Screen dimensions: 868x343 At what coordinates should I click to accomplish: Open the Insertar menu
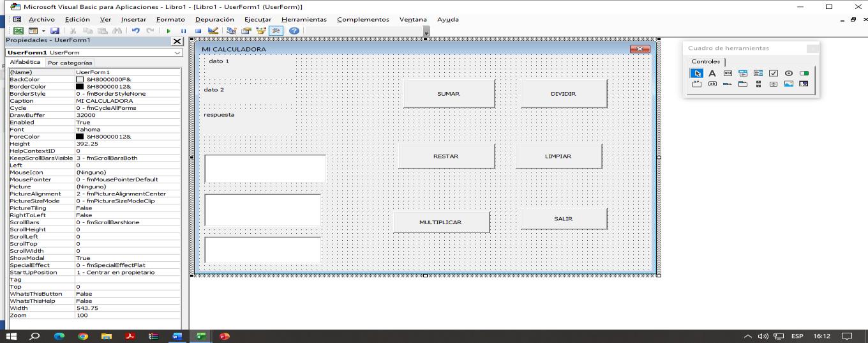coord(133,19)
